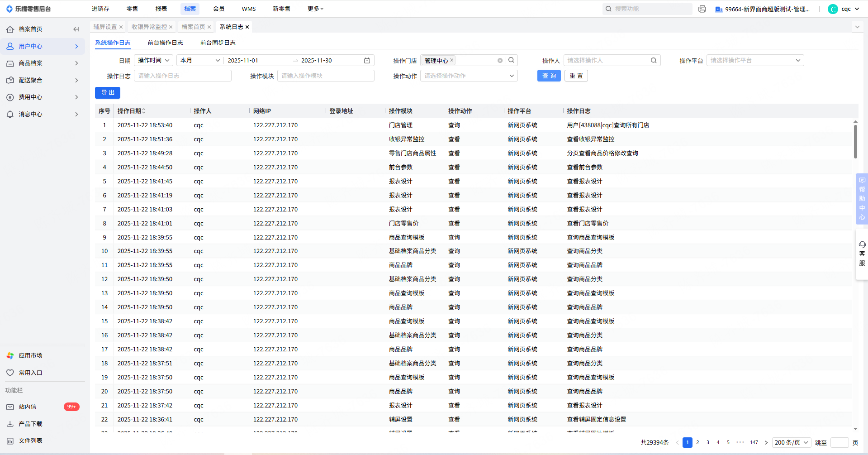Close the 档案首页 tab
This screenshot has width=868, height=455.
tap(209, 27)
